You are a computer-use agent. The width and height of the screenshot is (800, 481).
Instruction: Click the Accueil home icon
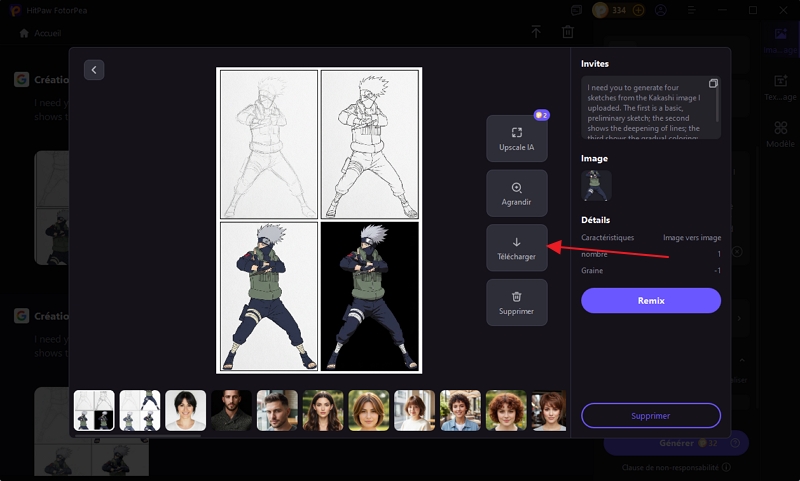coord(23,33)
